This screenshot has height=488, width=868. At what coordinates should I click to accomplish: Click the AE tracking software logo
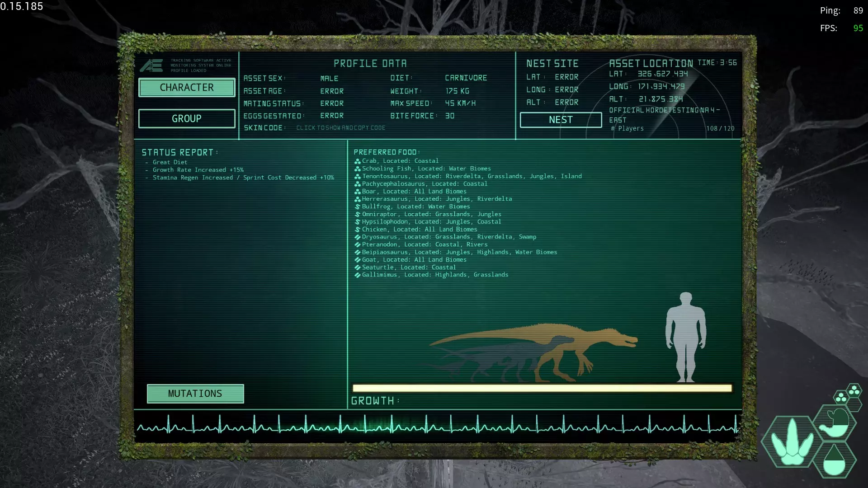(151, 66)
